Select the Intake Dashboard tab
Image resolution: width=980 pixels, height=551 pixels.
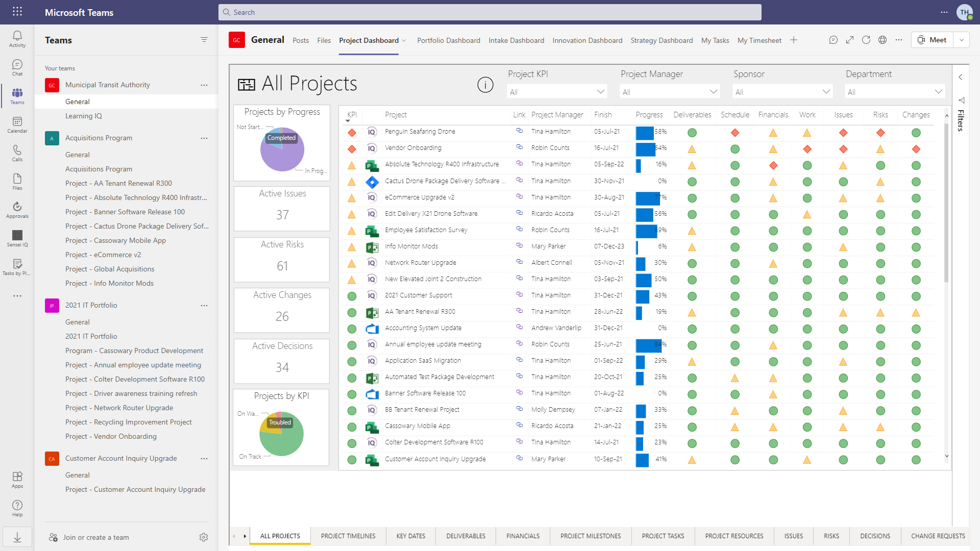click(516, 40)
